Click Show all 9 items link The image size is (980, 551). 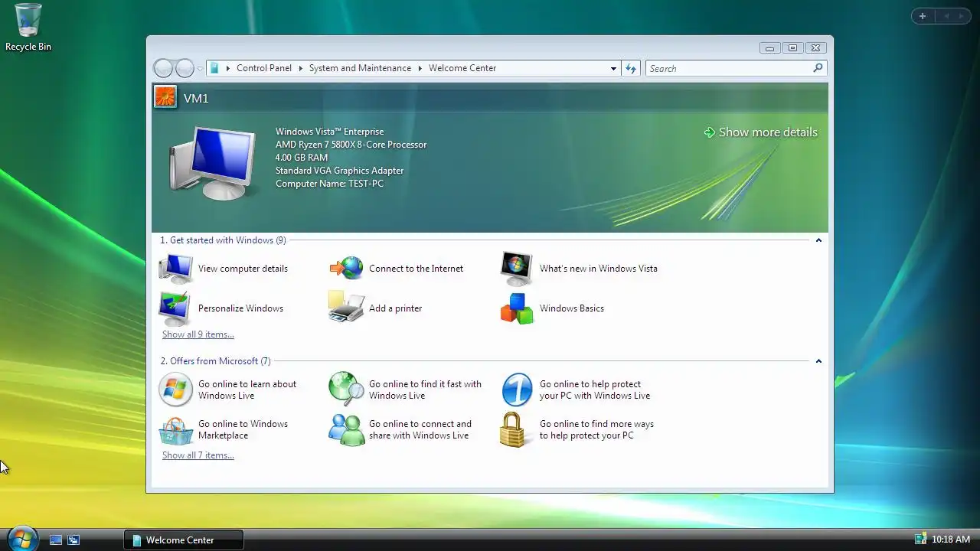[x=198, y=334]
